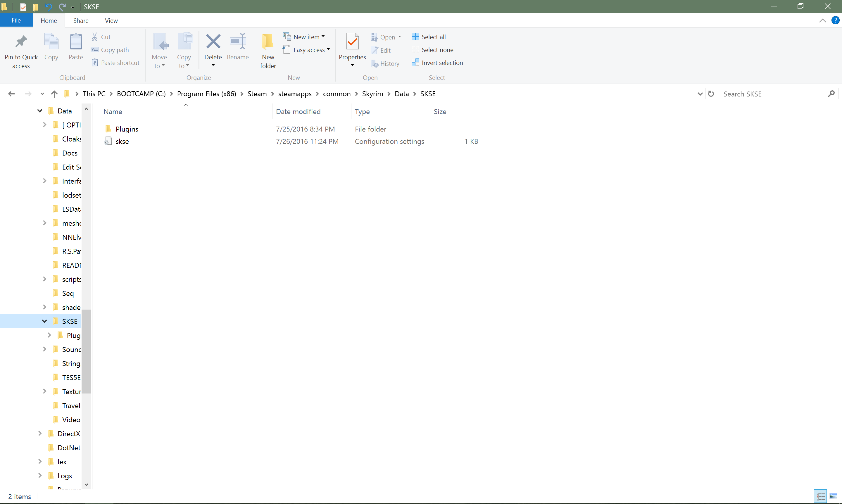Switch to the Home tab
Screen dimensions: 842x504
point(49,20)
